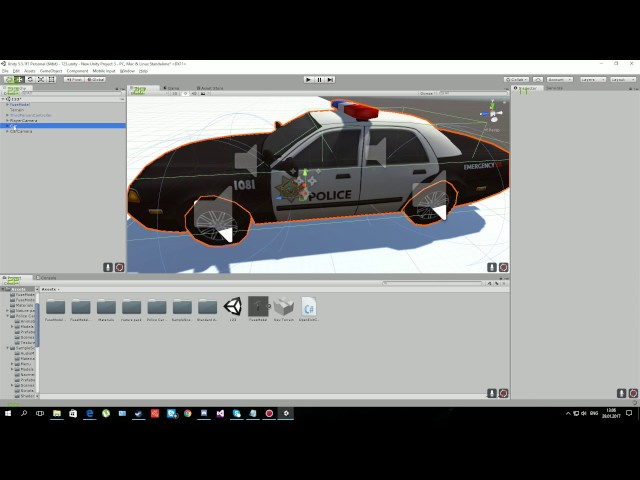Image resolution: width=640 pixels, height=480 pixels.
Task: Open the 123 Unity scene asset
Action: point(233,307)
